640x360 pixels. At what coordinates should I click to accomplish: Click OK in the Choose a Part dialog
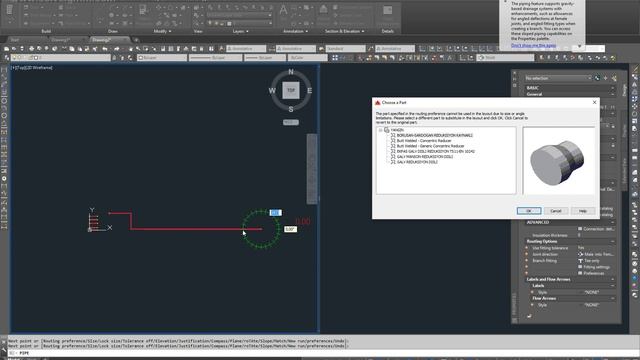click(529, 211)
